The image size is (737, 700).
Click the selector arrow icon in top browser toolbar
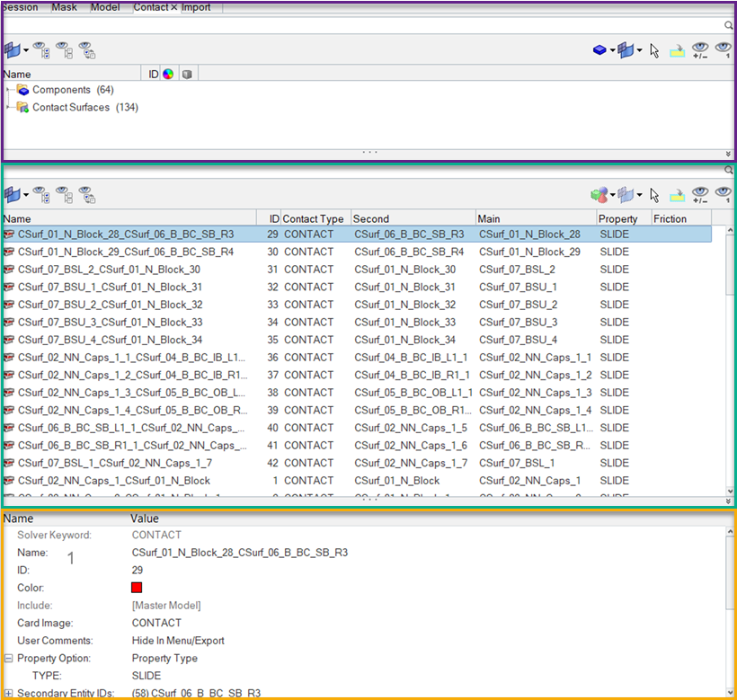click(654, 50)
